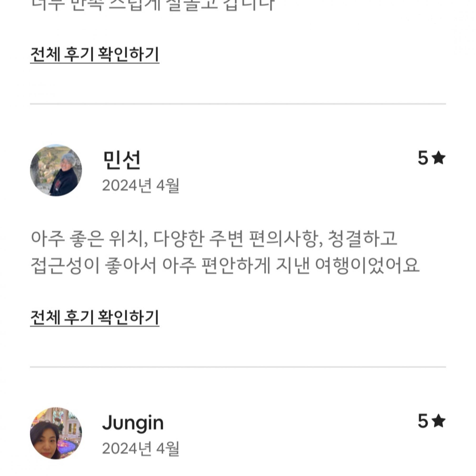Tap the 2024년 4월 date under 민선
Viewport: 476px width, 476px height.
(141, 186)
